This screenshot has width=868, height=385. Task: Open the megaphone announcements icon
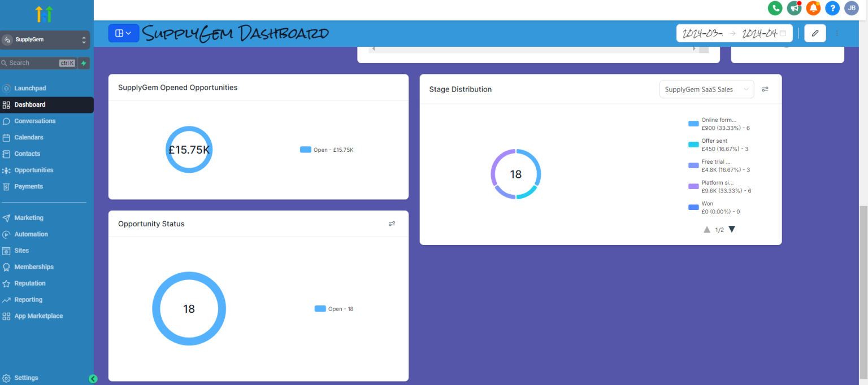pos(794,8)
